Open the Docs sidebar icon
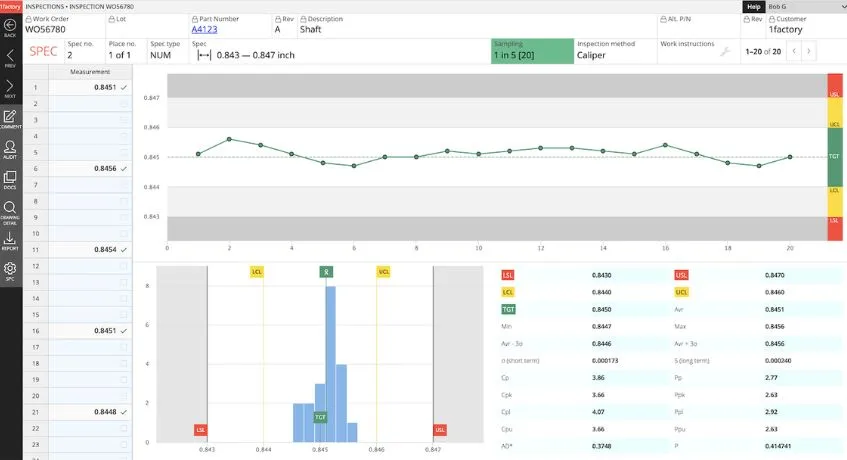 [x=10, y=177]
